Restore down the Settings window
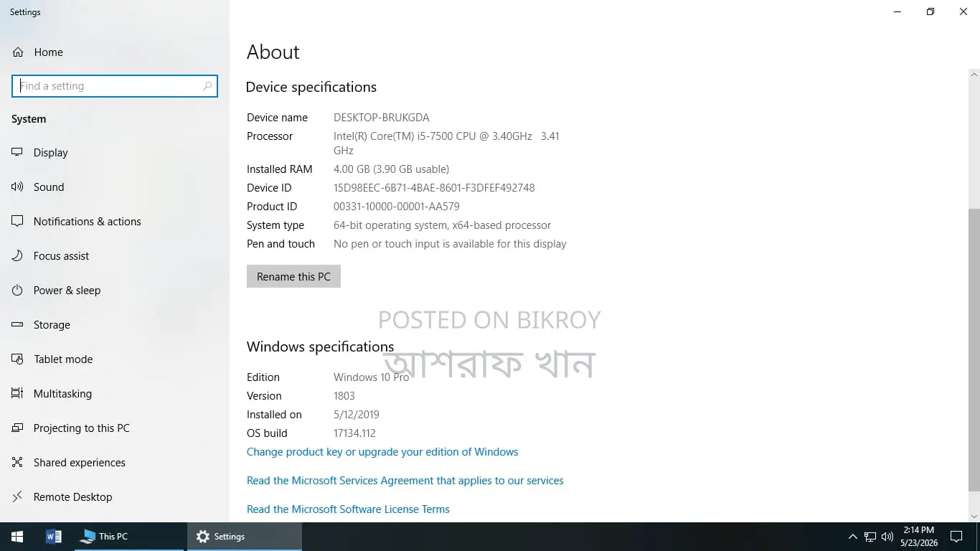This screenshot has width=980, height=551. [930, 11]
